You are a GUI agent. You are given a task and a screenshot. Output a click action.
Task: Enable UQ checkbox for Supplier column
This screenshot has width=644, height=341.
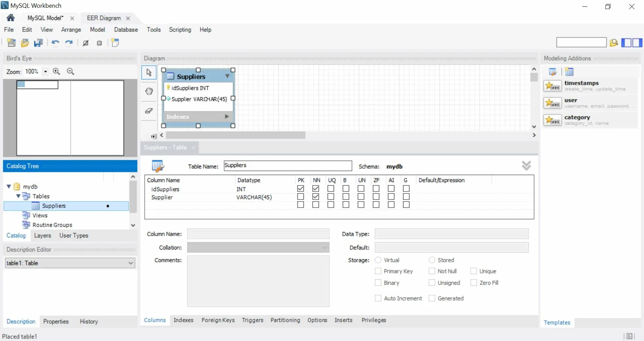pyautogui.click(x=331, y=196)
